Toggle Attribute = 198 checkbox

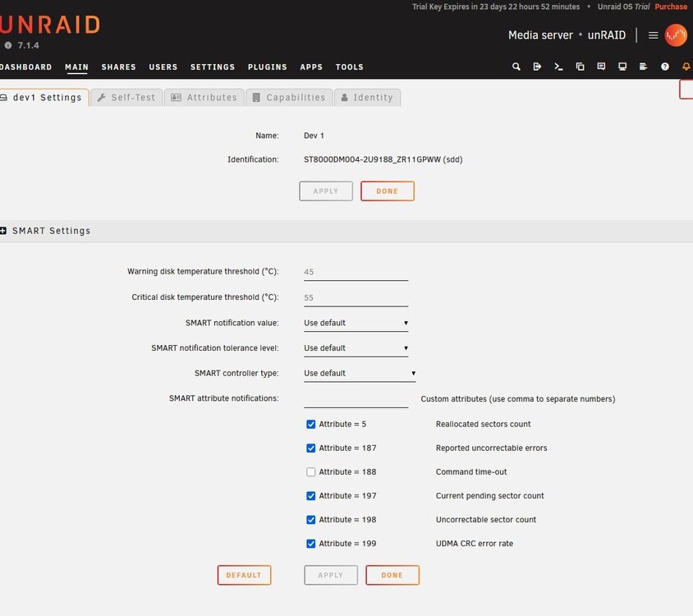coord(310,520)
